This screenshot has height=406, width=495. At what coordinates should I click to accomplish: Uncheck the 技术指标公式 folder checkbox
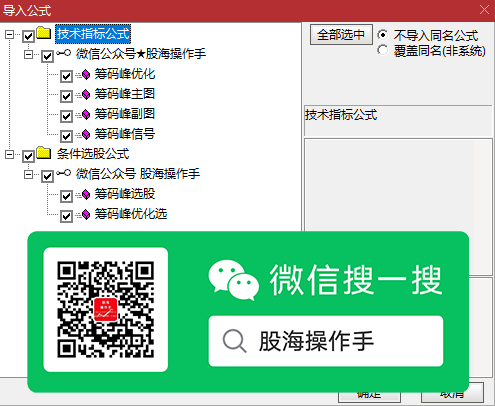[28, 36]
